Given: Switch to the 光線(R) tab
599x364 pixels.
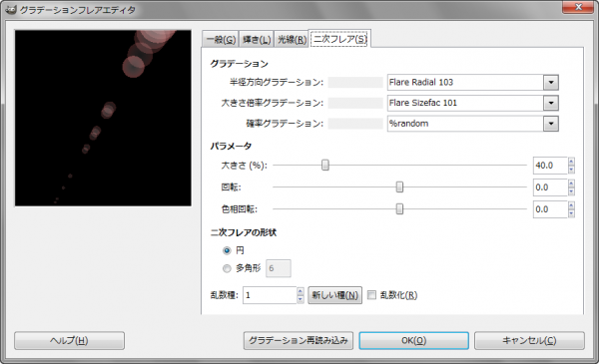Looking at the screenshot, I should (x=292, y=39).
